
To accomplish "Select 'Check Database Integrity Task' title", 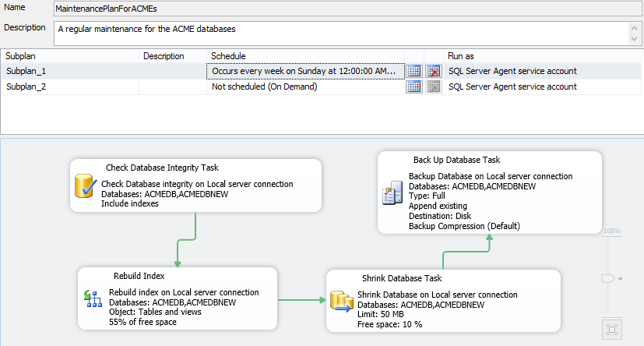I will point(162,168).
